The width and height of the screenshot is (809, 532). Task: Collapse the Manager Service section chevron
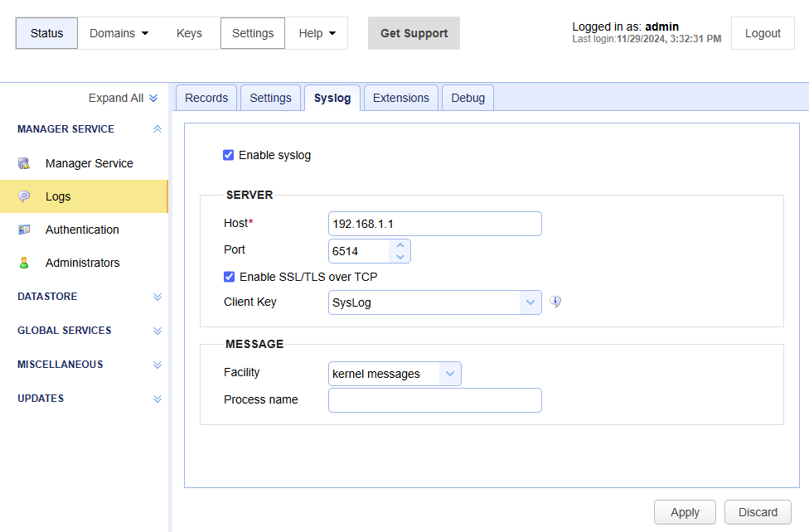pos(157,129)
